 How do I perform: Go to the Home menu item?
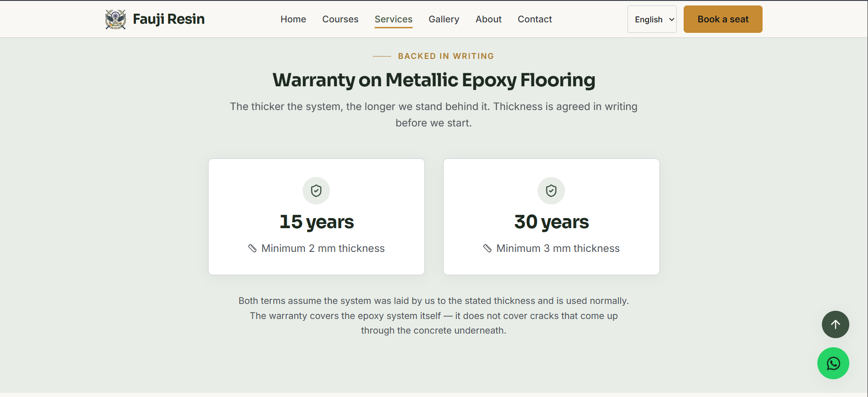(293, 19)
